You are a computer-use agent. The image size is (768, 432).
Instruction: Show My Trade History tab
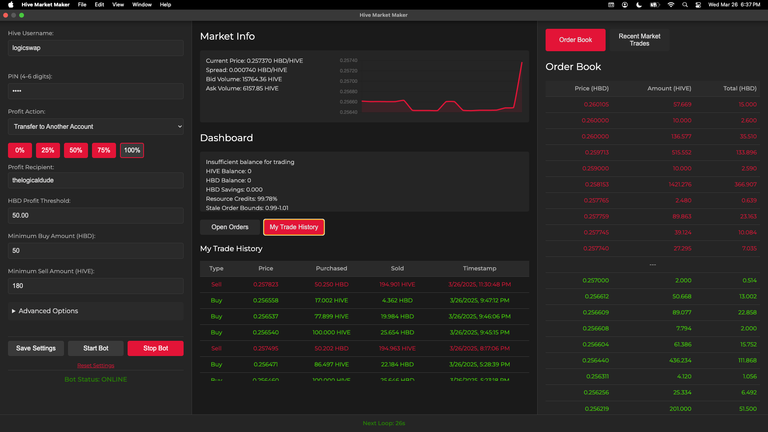pos(294,227)
